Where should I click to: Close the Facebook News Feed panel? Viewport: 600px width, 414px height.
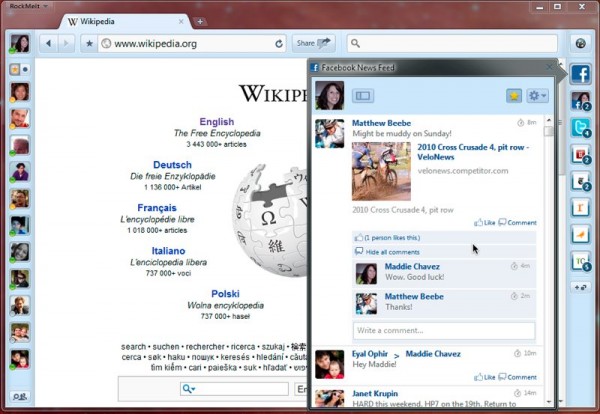point(547,67)
